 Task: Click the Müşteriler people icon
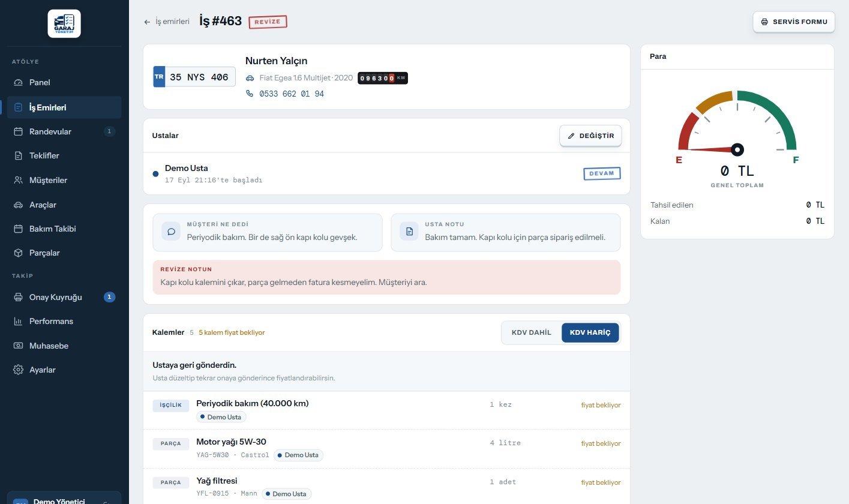coord(18,180)
